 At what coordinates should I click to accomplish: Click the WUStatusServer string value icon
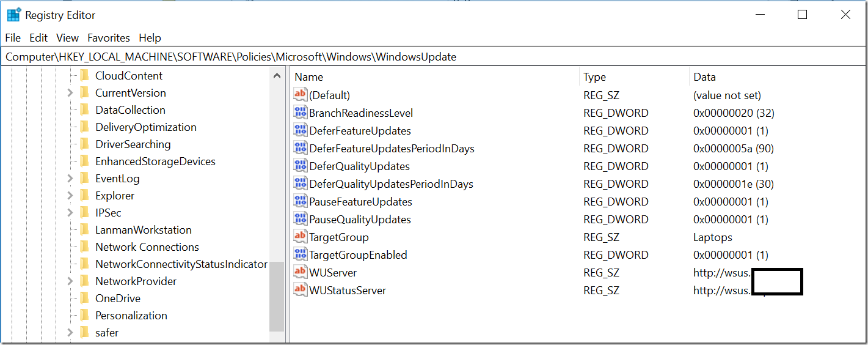click(x=301, y=290)
